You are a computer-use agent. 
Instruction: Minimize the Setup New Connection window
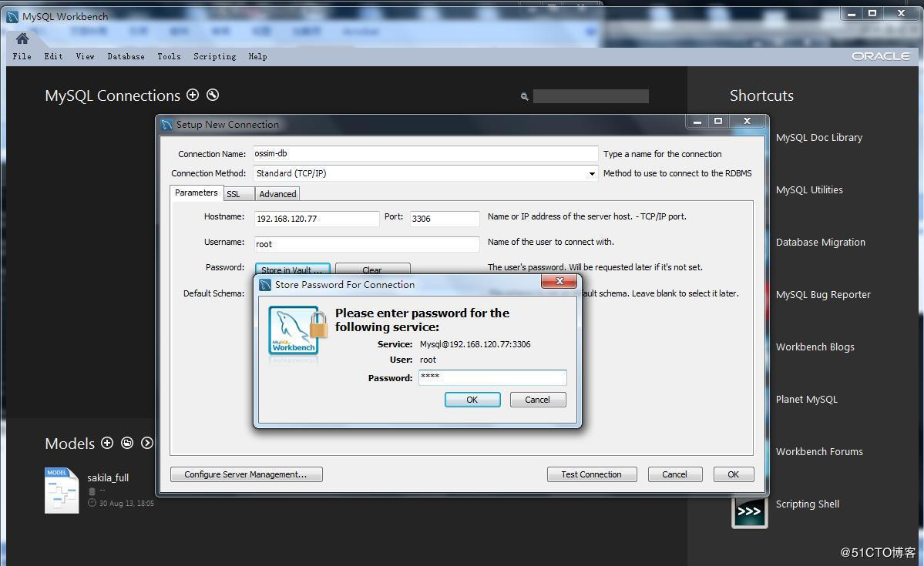point(697,122)
